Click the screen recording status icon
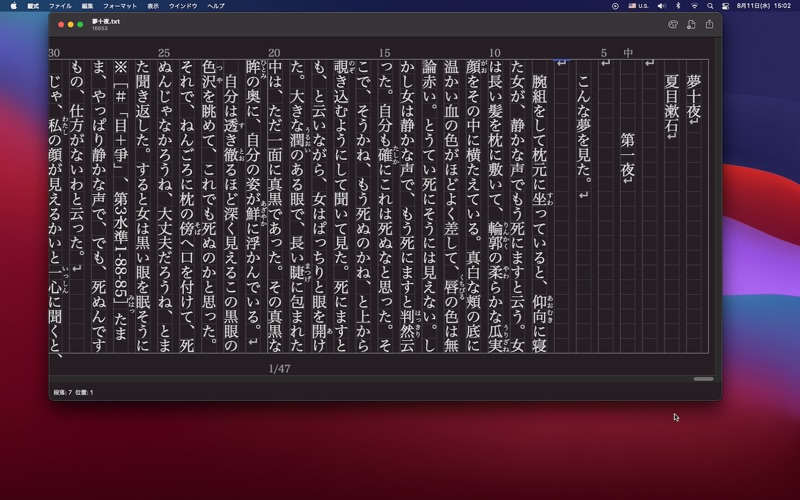 click(615, 6)
